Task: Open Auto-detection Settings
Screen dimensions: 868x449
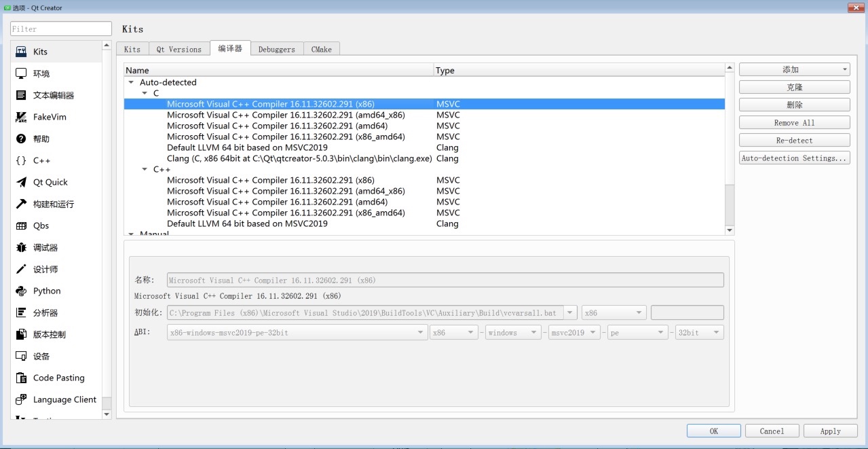Action: click(x=795, y=158)
